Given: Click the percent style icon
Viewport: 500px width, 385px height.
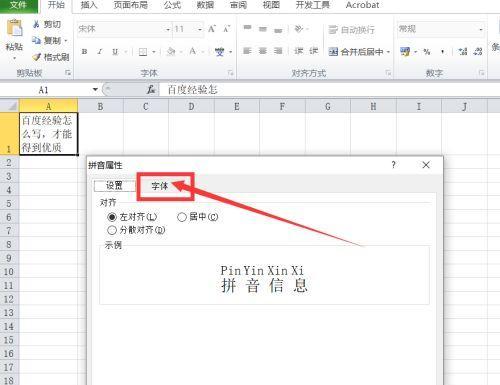Looking at the screenshot, I should click(x=427, y=52).
